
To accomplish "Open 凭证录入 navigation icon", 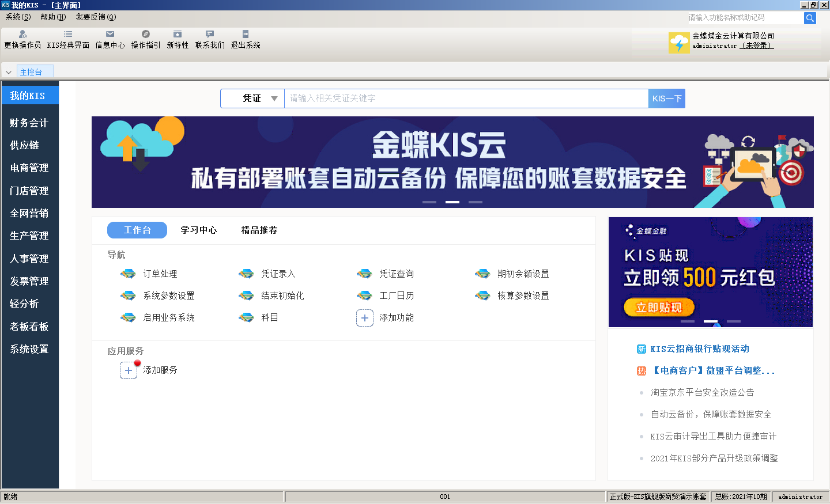I will (246, 274).
